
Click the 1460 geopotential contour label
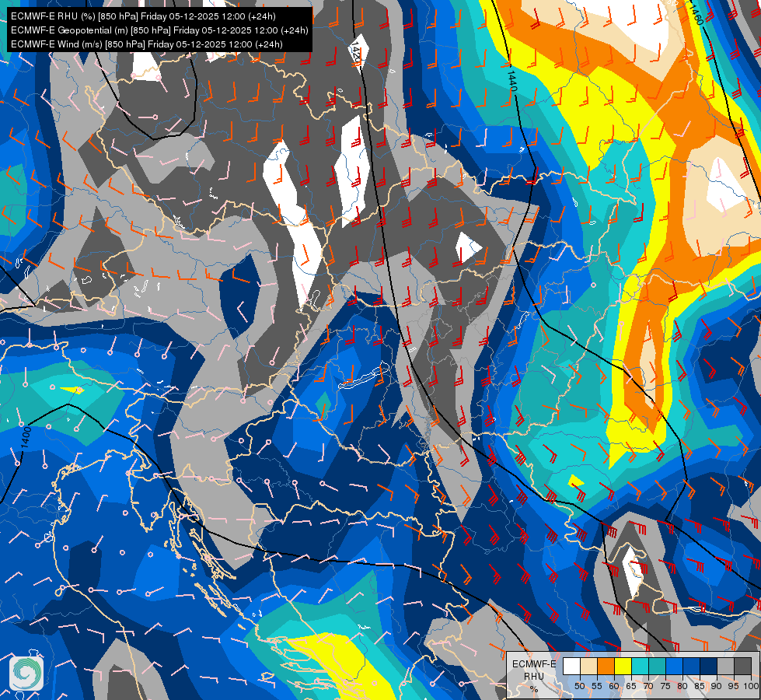tap(696, 13)
